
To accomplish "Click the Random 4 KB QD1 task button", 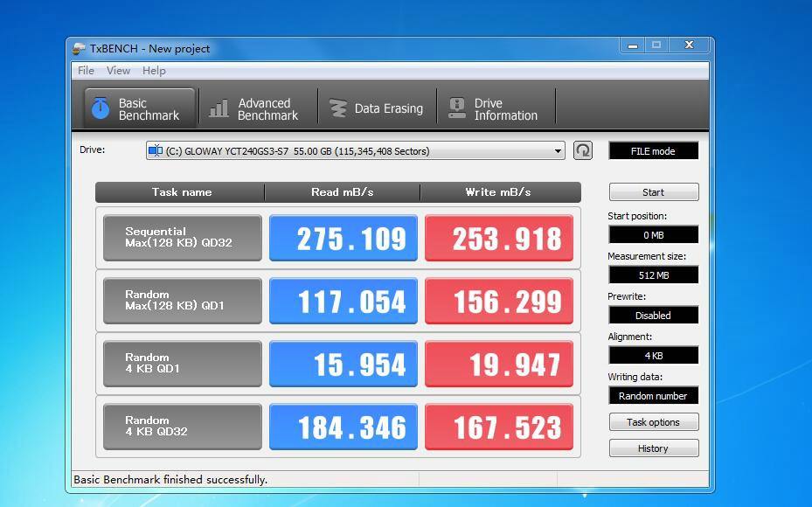I will coord(183,364).
